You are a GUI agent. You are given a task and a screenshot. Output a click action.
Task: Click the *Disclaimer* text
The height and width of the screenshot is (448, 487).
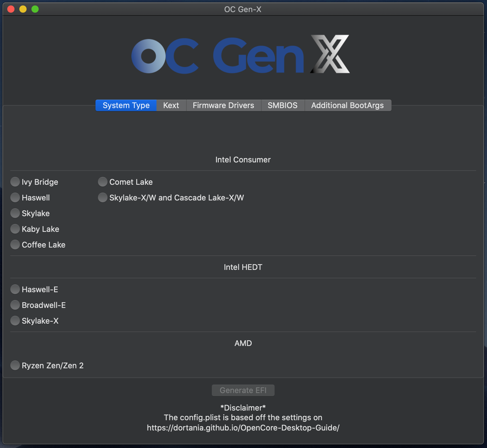coord(243,408)
